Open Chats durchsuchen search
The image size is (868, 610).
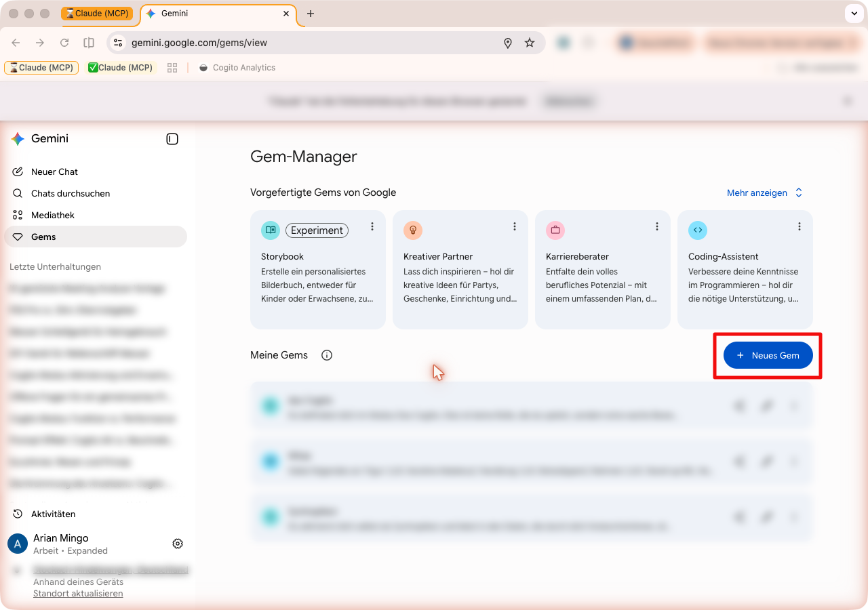point(96,193)
